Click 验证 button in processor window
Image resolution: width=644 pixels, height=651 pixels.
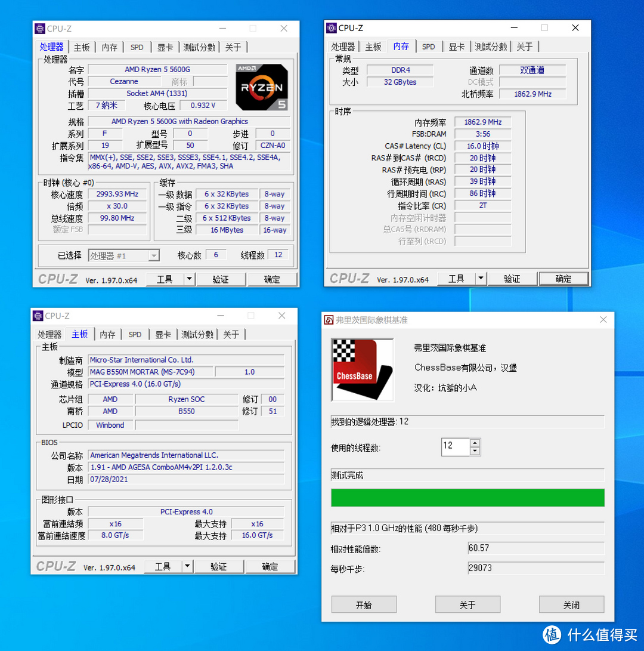click(221, 279)
